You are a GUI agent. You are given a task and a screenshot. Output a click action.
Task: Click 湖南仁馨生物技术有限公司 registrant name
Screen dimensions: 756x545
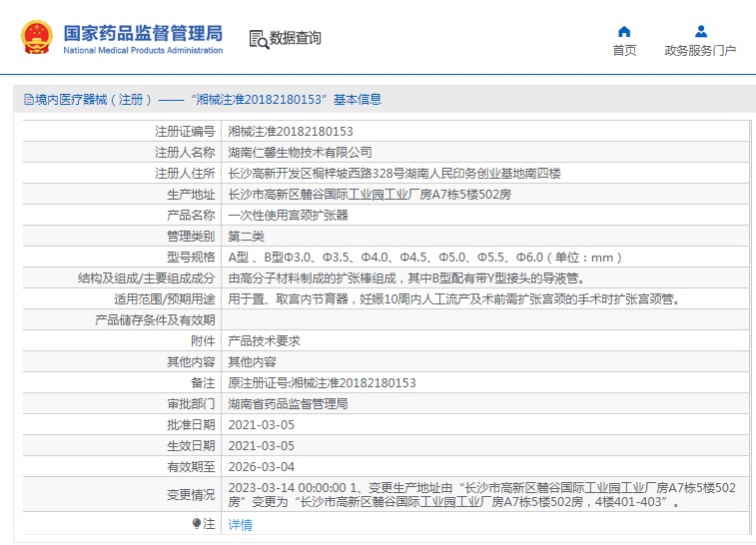(x=300, y=153)
